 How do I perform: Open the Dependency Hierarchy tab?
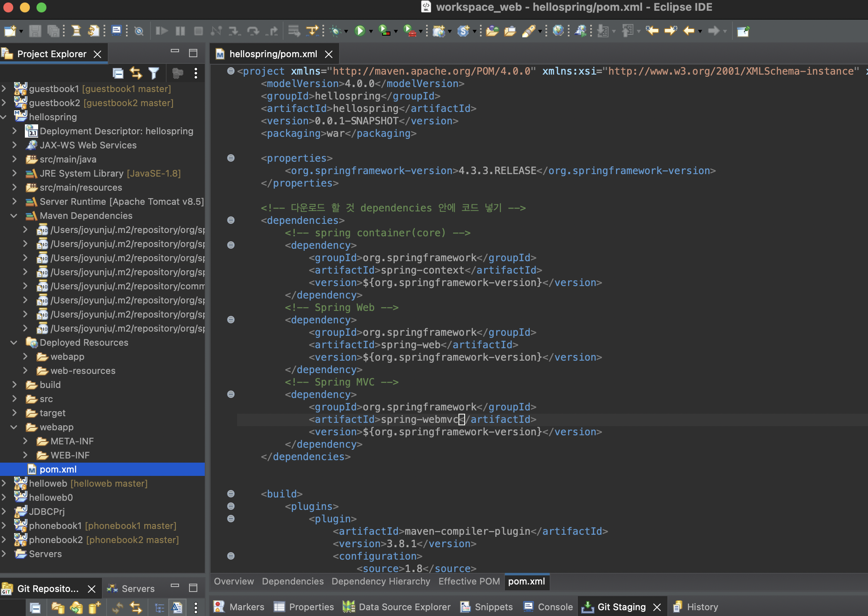coord(381,582)
